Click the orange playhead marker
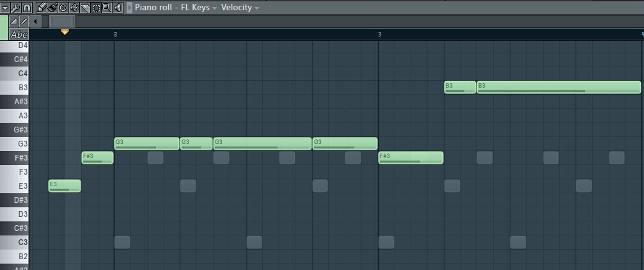The height and width of the screenshot is (270, 644). coord(65,31)
